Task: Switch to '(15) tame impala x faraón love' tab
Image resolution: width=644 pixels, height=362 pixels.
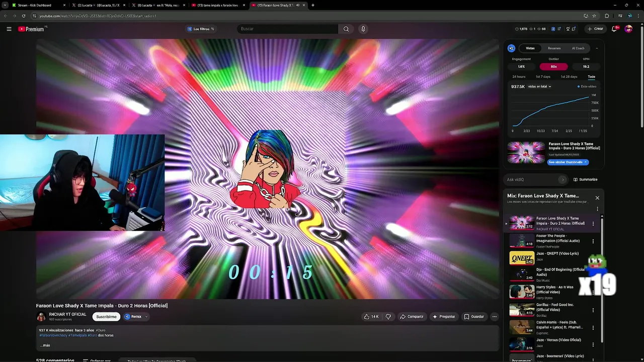Action: coord(217,5)
